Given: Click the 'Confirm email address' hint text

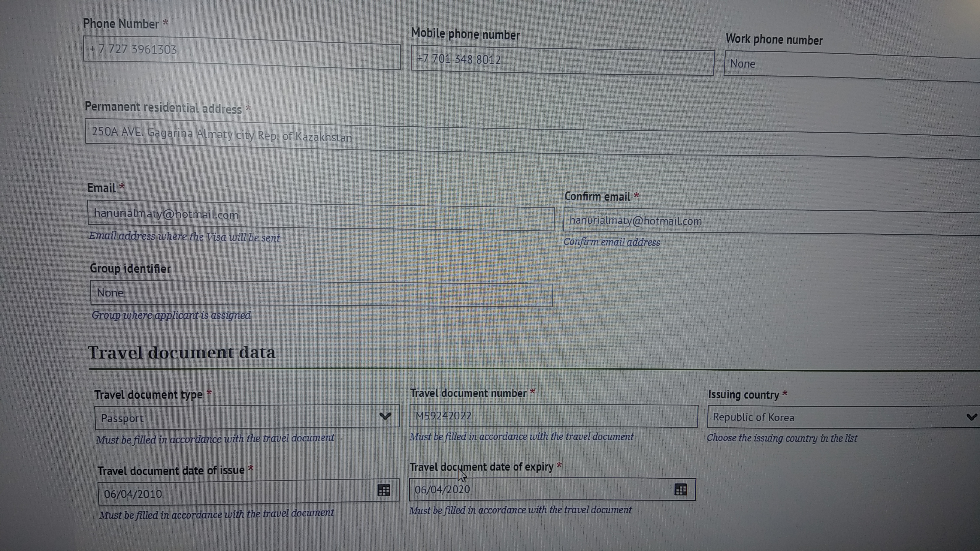Looking at the screenshot, I should [612, 242].
